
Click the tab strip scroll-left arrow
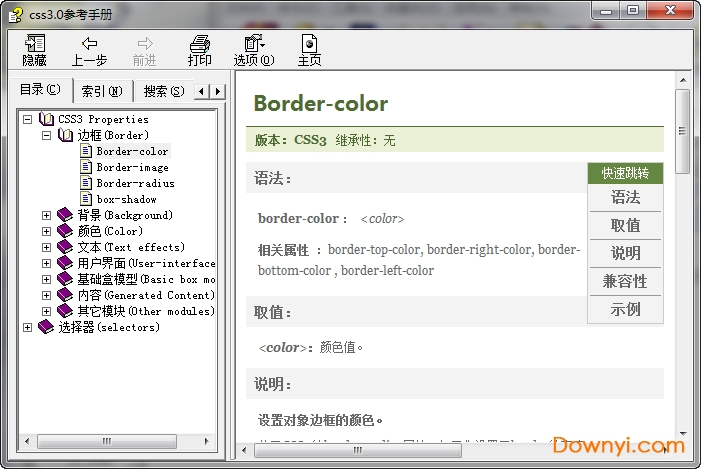point(202,91)
